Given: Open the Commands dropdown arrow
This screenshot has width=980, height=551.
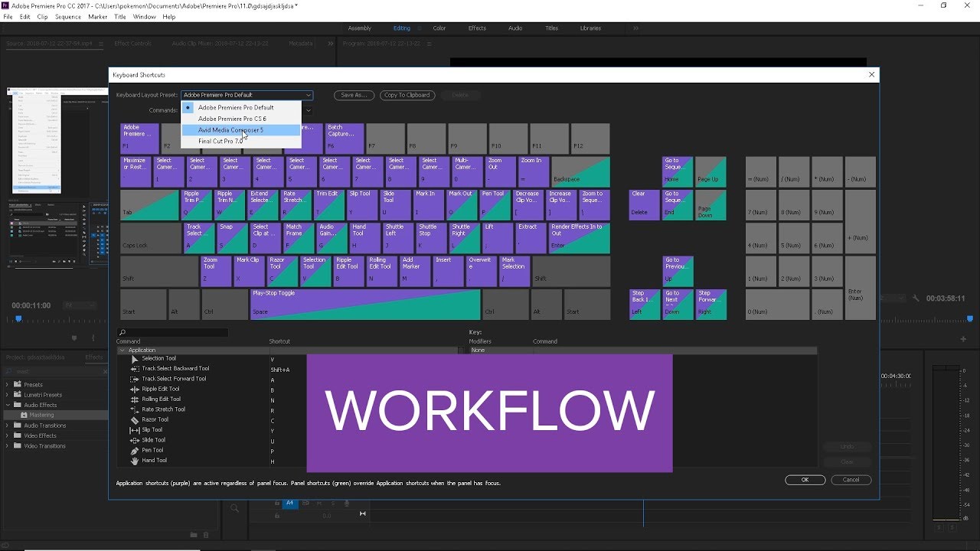Looking at the screenshot, I should coord(309,110).
